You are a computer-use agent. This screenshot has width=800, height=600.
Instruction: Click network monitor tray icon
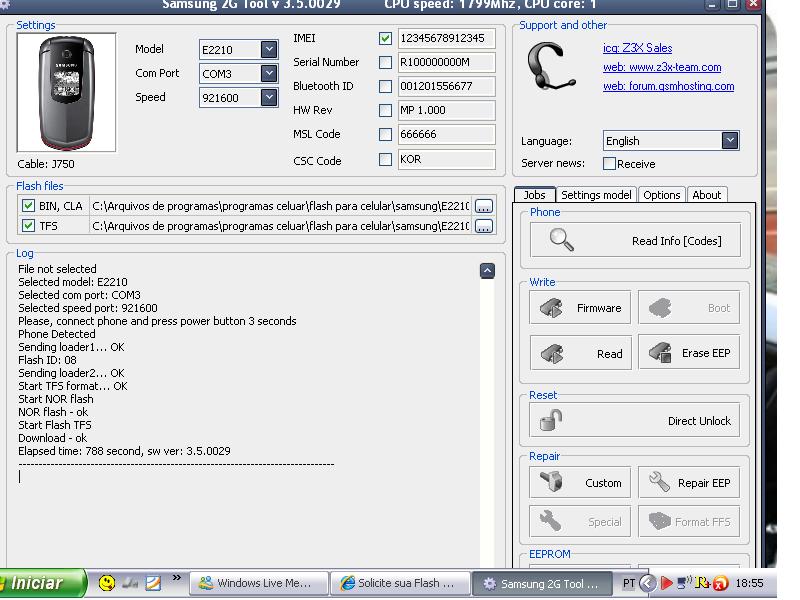[x=684, y=583]
